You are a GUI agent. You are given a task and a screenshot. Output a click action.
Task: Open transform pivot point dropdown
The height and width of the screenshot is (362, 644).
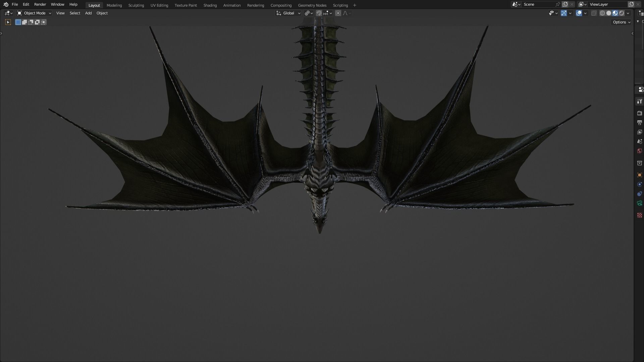point(309,13)
